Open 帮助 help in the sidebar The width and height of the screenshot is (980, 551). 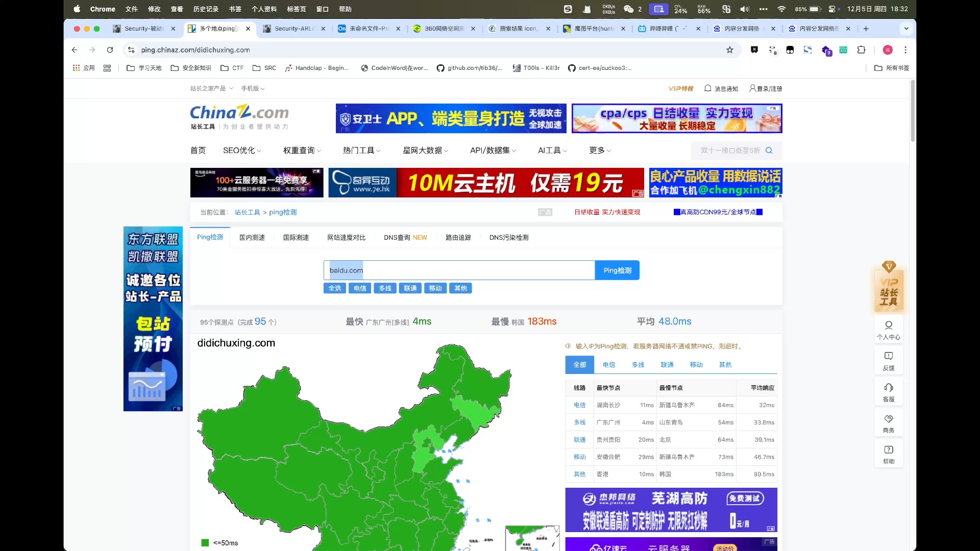[x=889, y=454]
